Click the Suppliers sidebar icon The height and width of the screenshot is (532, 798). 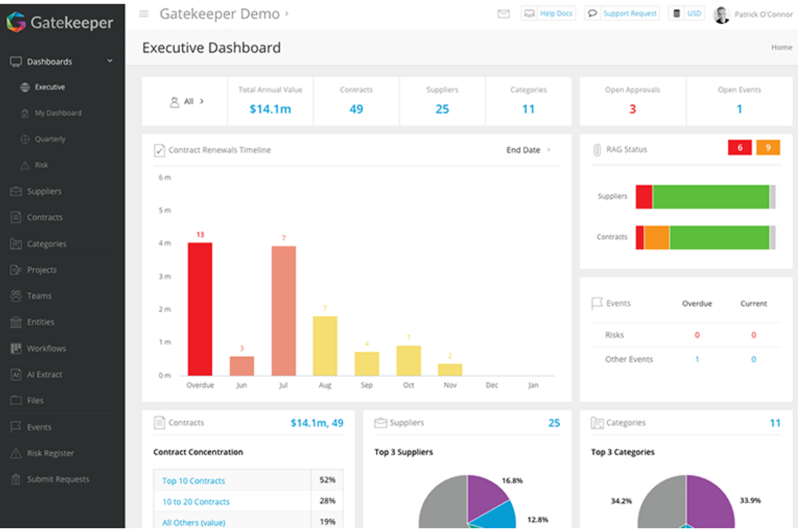(x=16, y=191)
